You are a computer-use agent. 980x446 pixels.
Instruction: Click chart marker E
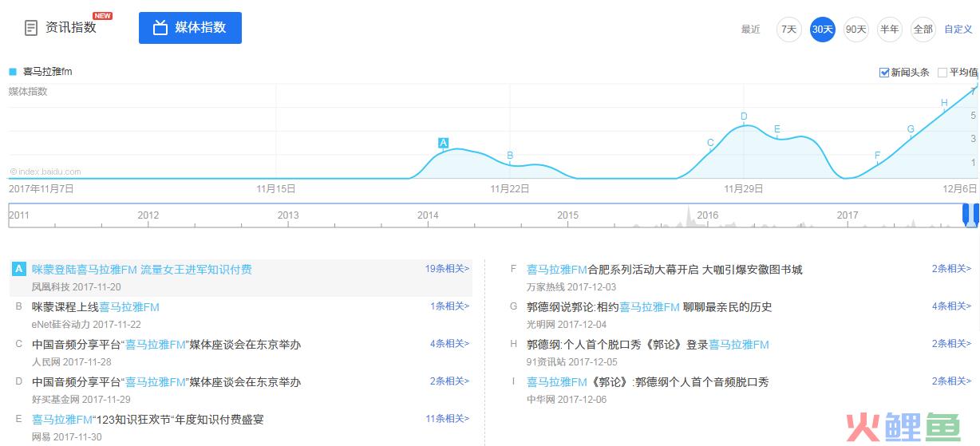777,129
